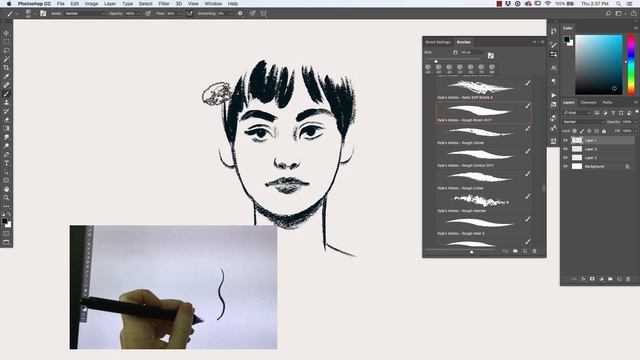The height and width of the screenshot is (360, 640).
Task: Open the Filter menu
Action: click(x=164, y=4)
